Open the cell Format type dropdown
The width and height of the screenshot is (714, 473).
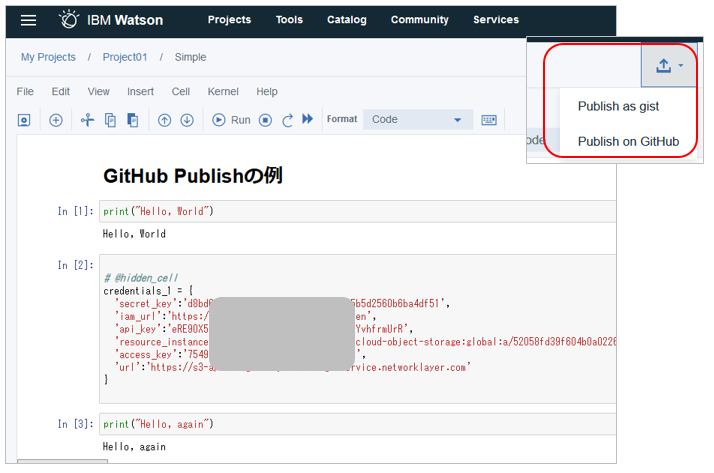point(418,119)
